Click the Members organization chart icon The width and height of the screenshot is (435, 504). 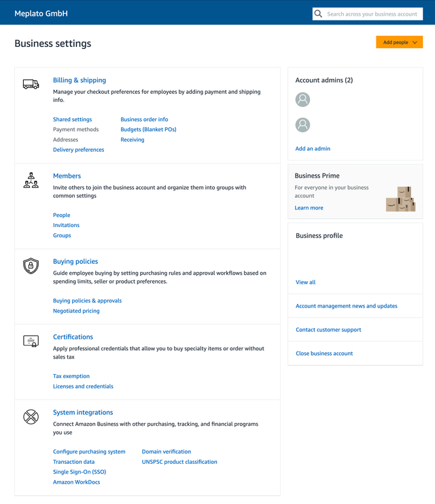(31, 180)
